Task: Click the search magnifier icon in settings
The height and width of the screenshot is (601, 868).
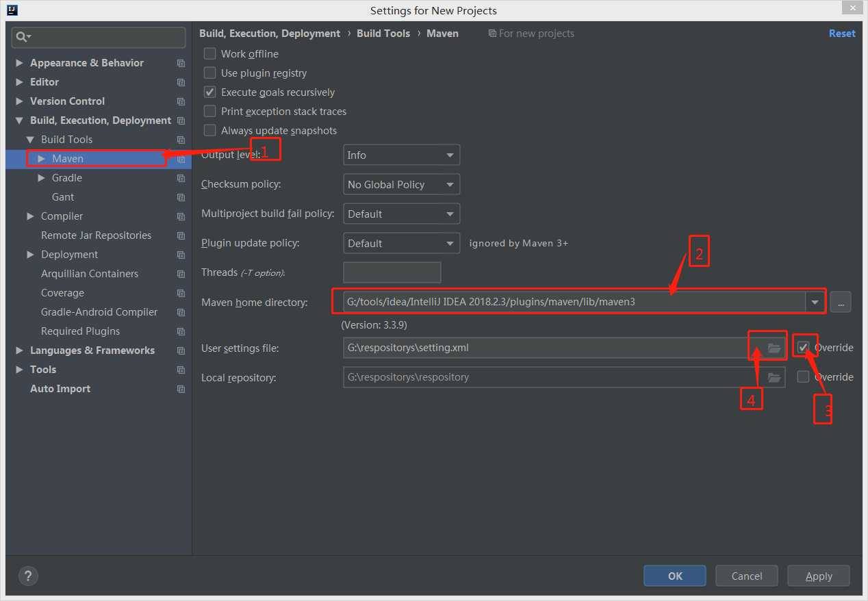Action: coord(23,37)
